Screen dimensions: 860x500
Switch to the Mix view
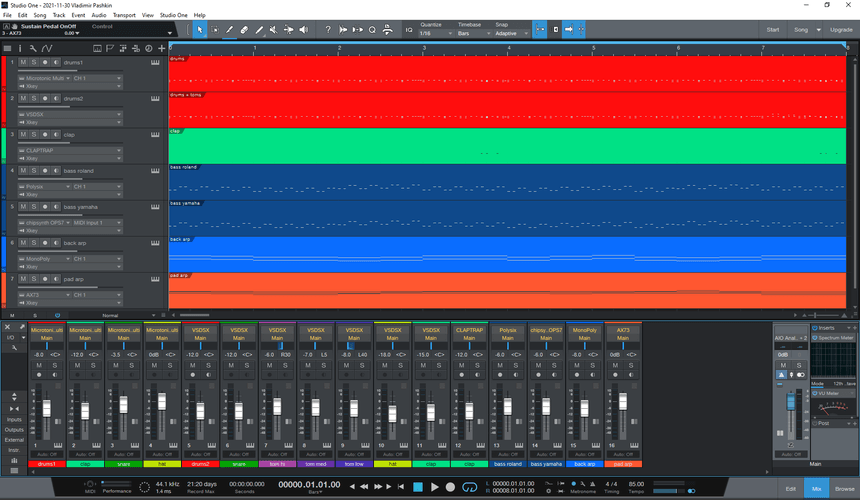(x=816, y=488)
